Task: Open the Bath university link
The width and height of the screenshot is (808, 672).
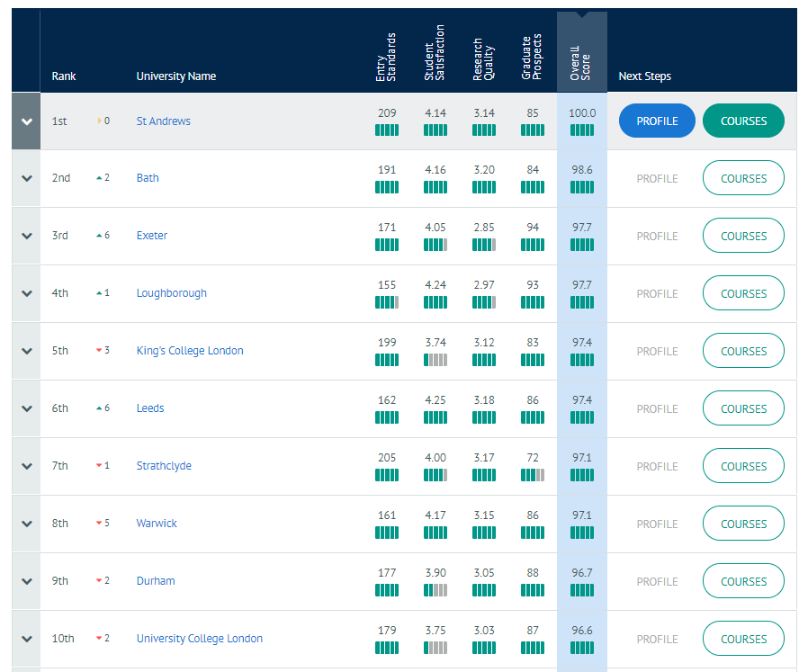Action: point(148,178)
